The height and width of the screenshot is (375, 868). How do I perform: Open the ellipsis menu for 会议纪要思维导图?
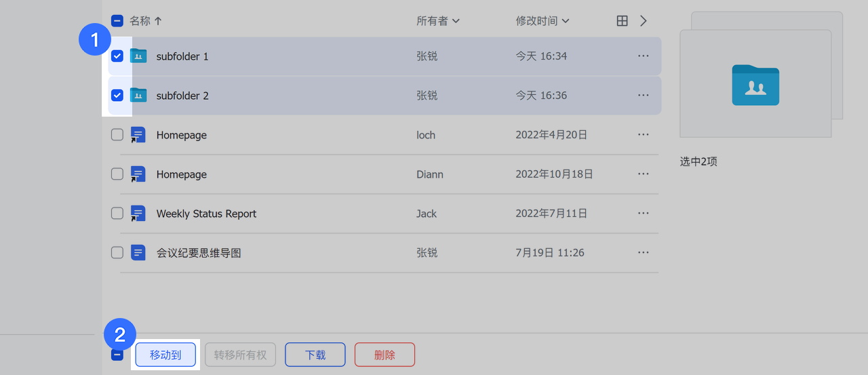[644, 253]
